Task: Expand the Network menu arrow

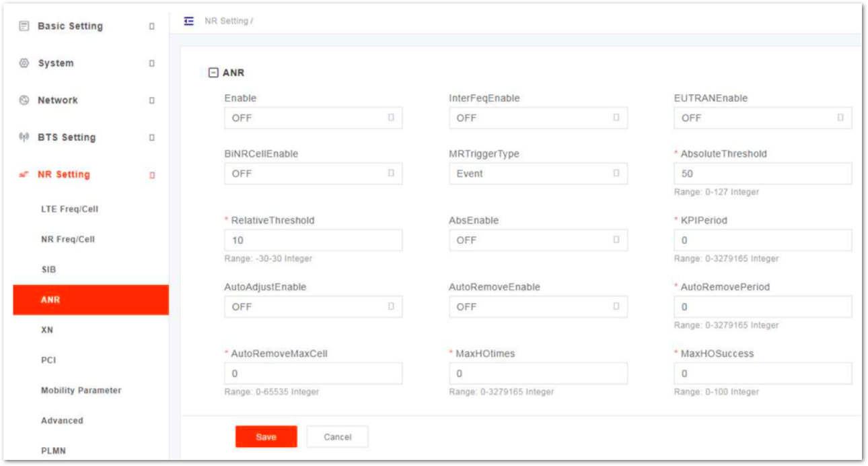Action: (x=152, y=100)
